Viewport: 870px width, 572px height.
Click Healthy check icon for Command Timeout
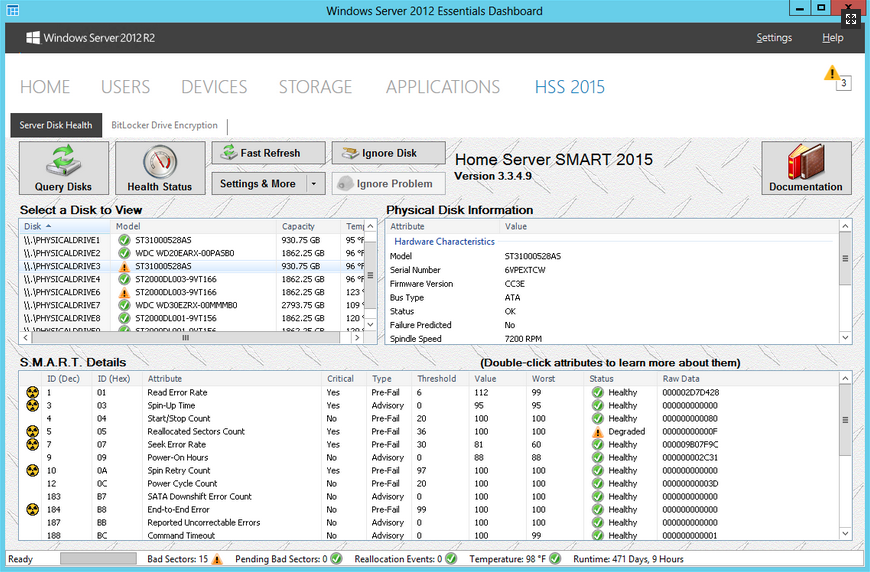coord(597,535)
